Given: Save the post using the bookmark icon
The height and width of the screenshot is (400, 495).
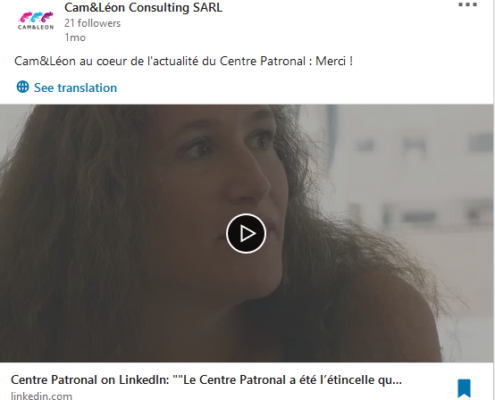Looking at the screenshot, I should [464, 388].
